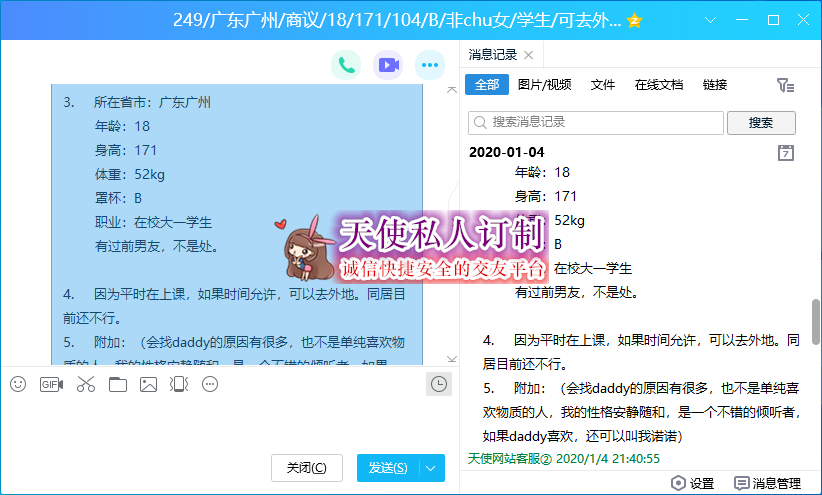Click the send file folder icon
822x495 pixels.
tap(118, 384)
